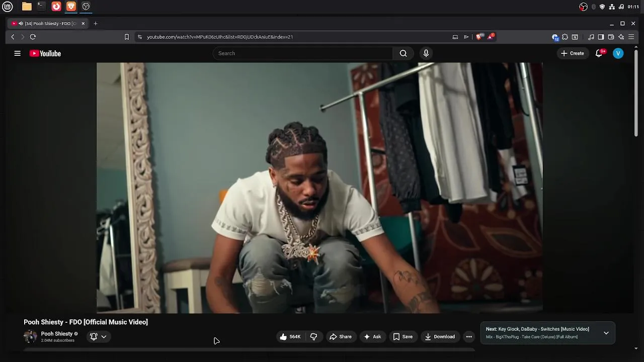Open the Brave main menu

(x=631, y=37)
